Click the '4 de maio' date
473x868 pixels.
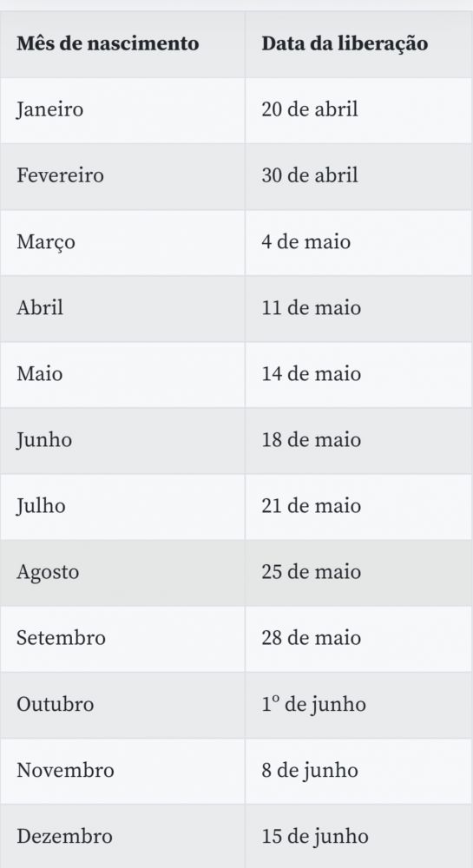point(305,241)
